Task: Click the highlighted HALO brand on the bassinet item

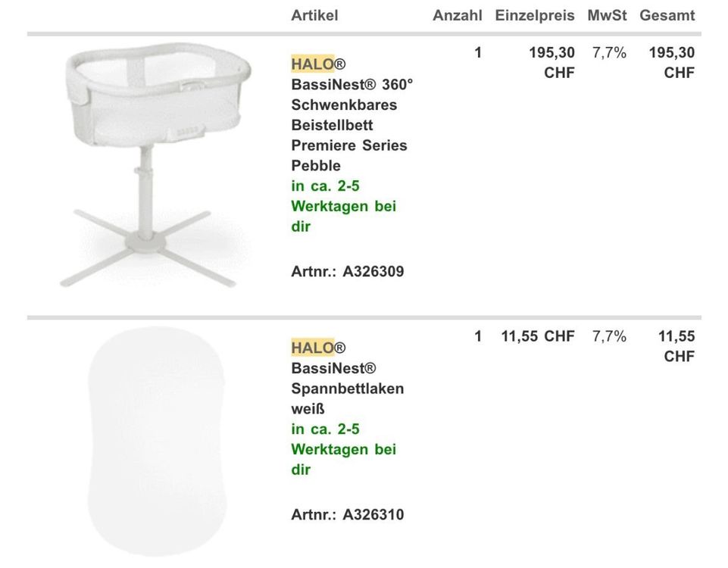Action: click(312, 64)
